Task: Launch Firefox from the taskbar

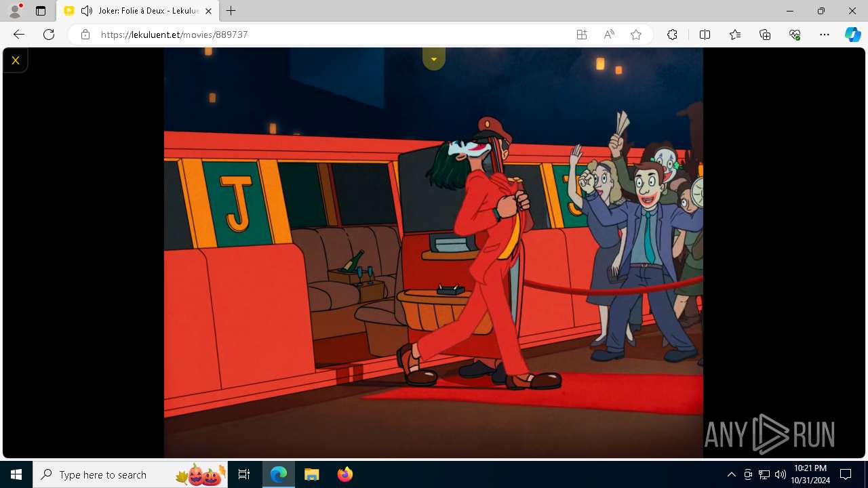Action: 344,474
